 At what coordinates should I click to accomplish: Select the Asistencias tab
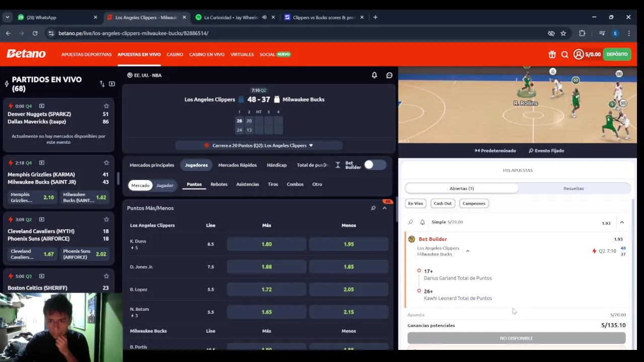tap(248, 185)
